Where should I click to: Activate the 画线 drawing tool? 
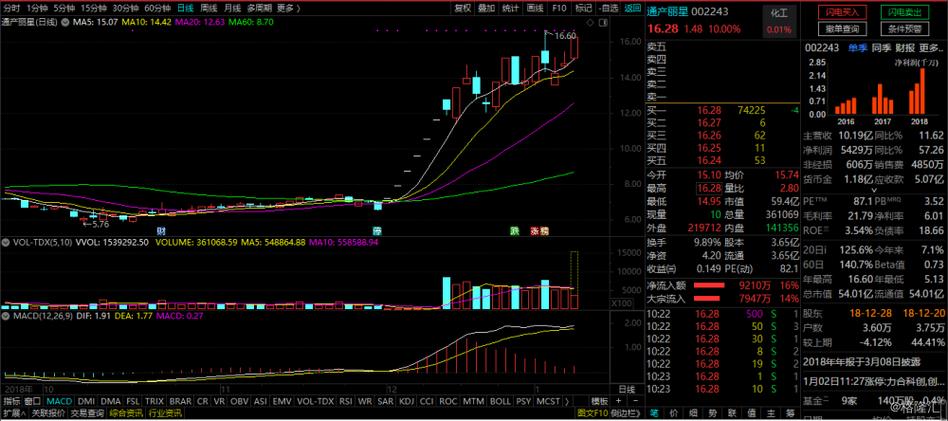(536, 8)
